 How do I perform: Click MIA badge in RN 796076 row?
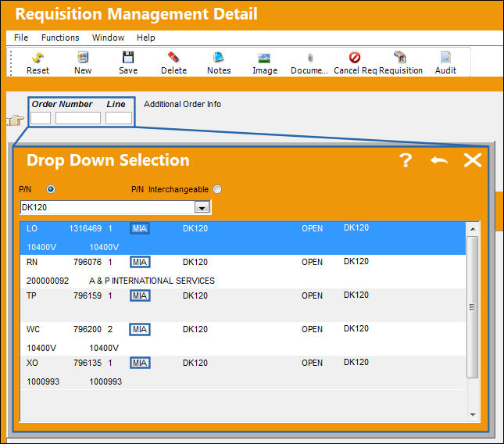(140, 262)
